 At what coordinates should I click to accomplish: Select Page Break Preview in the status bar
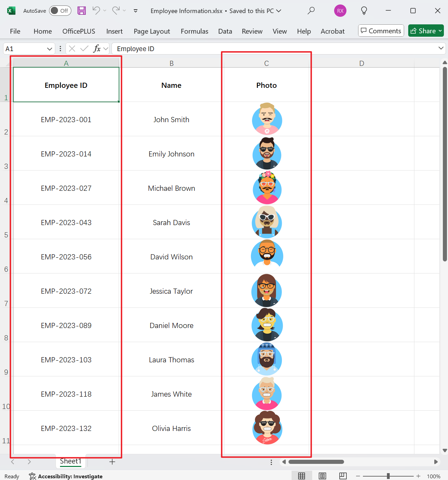343,476
